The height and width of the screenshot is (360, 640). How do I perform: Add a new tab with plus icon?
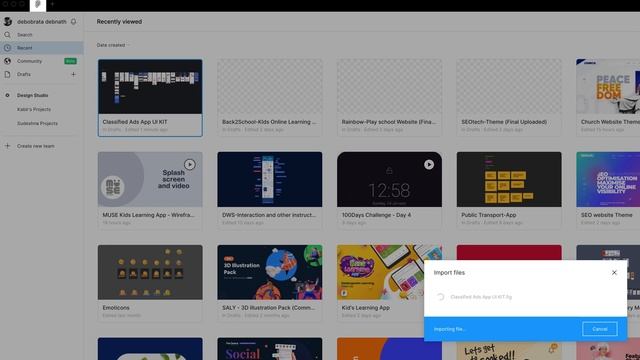point(52,4)
